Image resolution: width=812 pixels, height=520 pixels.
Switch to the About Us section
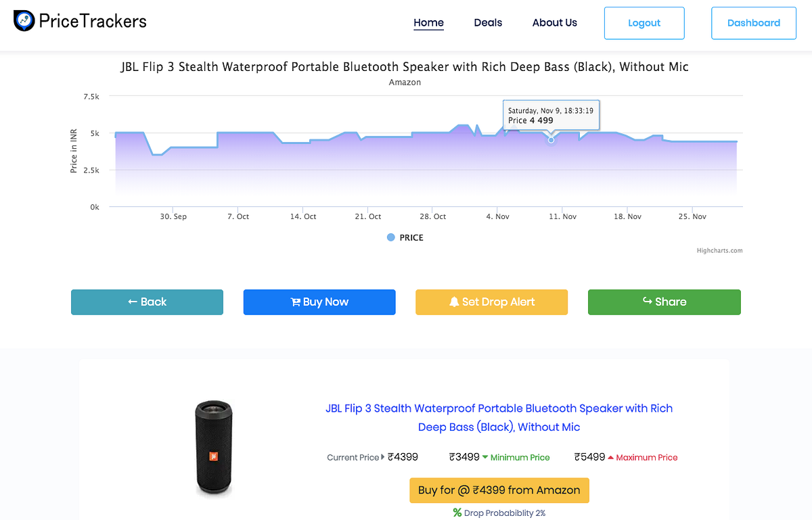(x=554, y=22)
